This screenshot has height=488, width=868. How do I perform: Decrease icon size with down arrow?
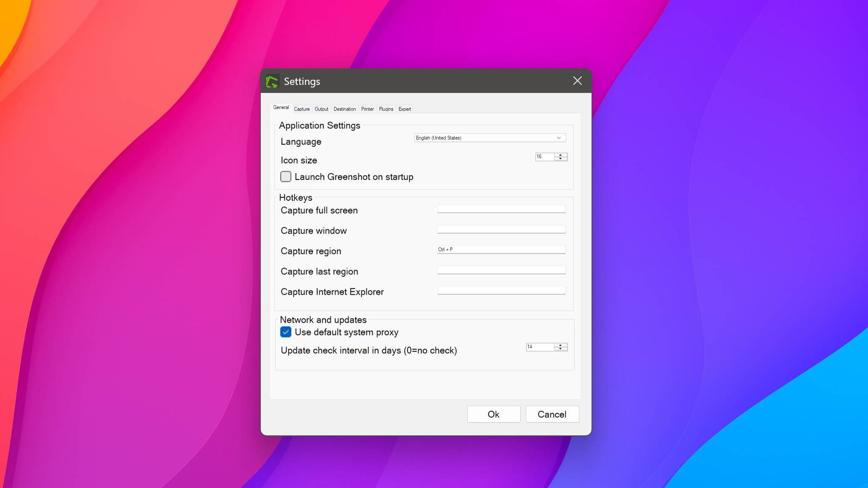561,159
